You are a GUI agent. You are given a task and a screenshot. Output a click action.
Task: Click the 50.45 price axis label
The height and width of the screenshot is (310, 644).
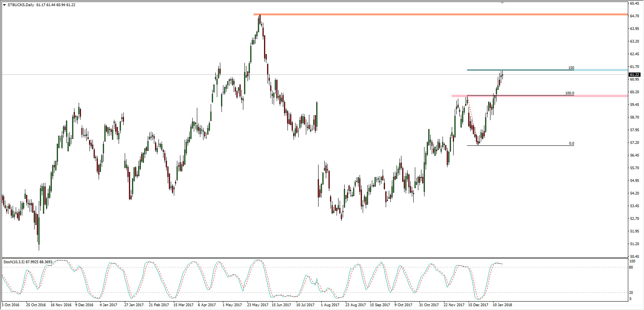[x=634, y=257]
